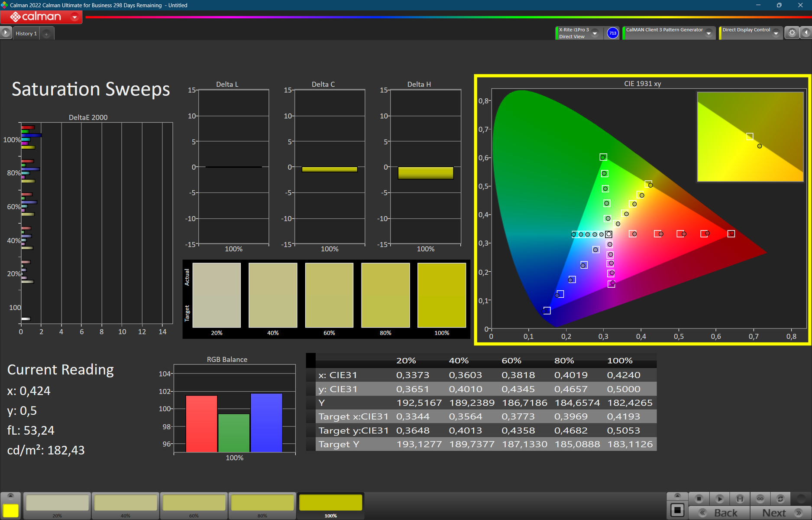Expand the left panel play arrow
This screenshot has width=812, height=520.
click(6, 33)
